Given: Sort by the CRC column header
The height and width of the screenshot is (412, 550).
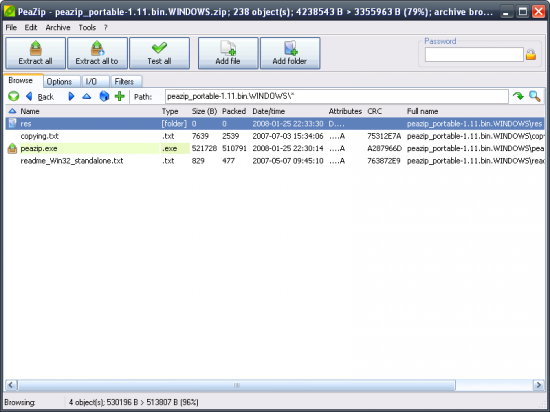Looking at the screenshot, I should 375,112.
